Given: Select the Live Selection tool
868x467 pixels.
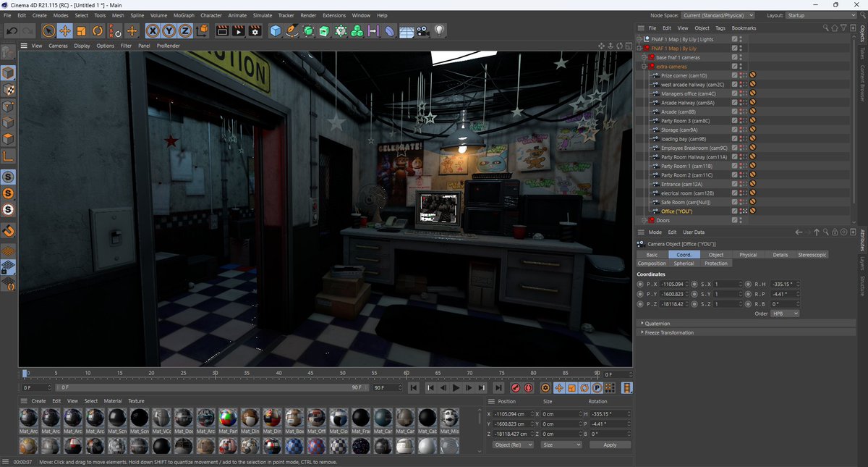Looking at the screenshot, I should (x=48, y=31).
